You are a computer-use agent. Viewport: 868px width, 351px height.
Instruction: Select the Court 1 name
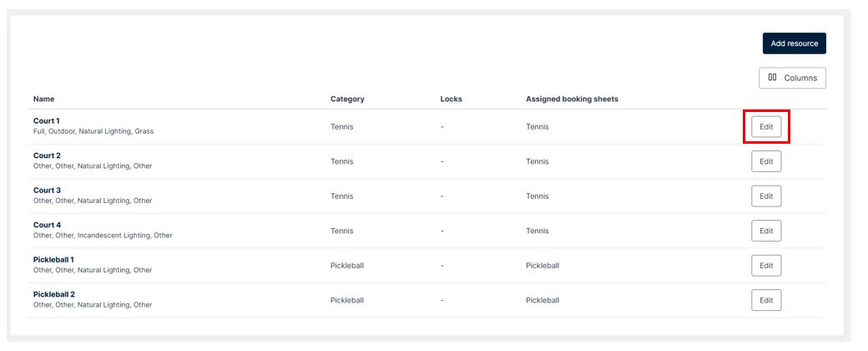pos(47,121)
